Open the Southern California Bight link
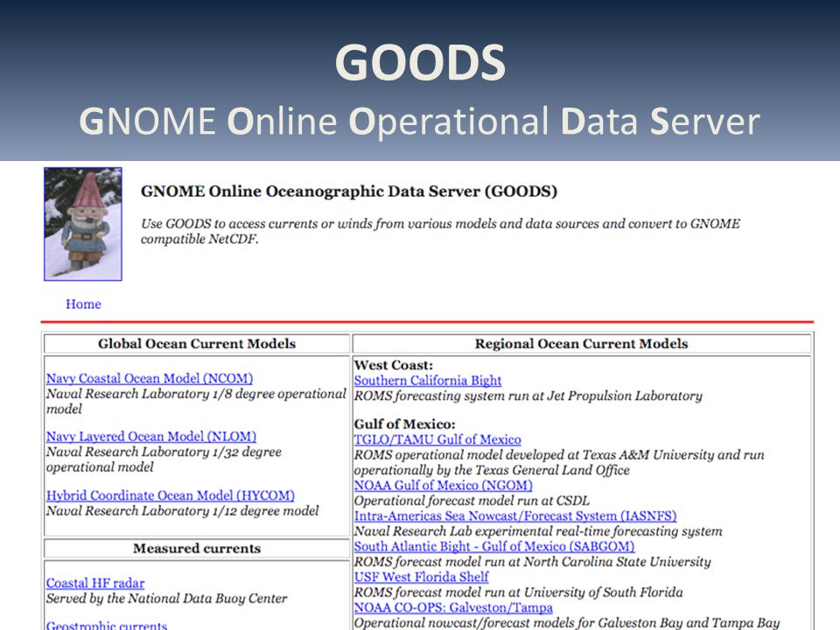Viewport: 840px width, 630px height. coord(428,381)
